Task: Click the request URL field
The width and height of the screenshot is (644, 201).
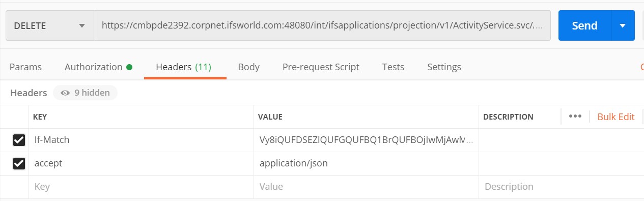Action: click(x=322, y=25)
